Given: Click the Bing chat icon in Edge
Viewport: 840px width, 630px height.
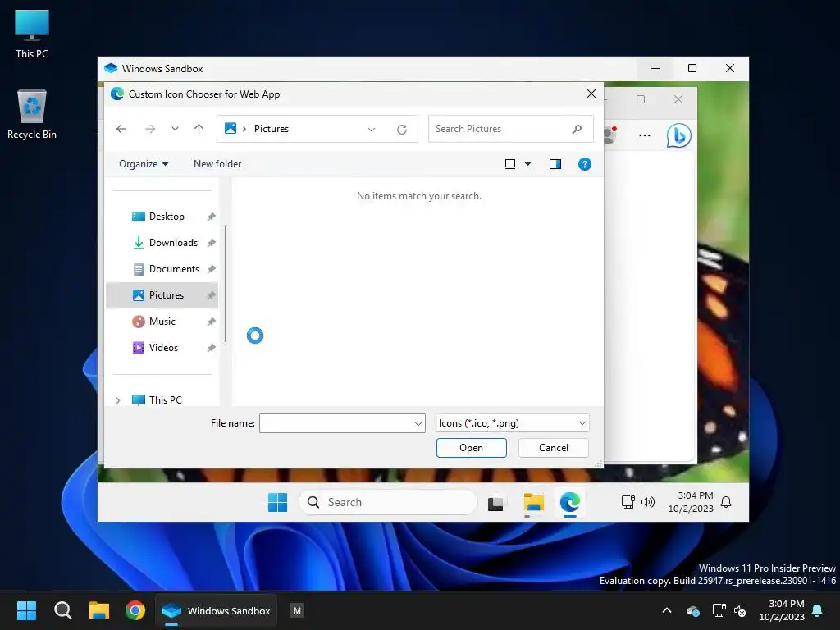Looking at the screenshot, I should pos(678,135).
